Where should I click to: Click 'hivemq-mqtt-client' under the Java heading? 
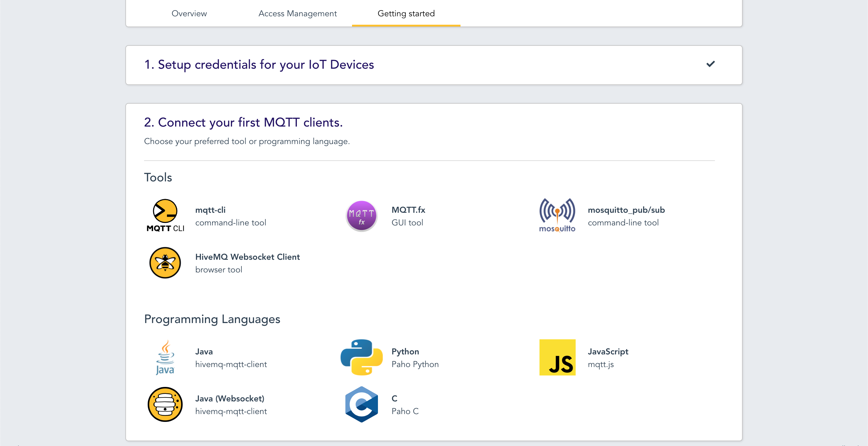tap(231, 364)
